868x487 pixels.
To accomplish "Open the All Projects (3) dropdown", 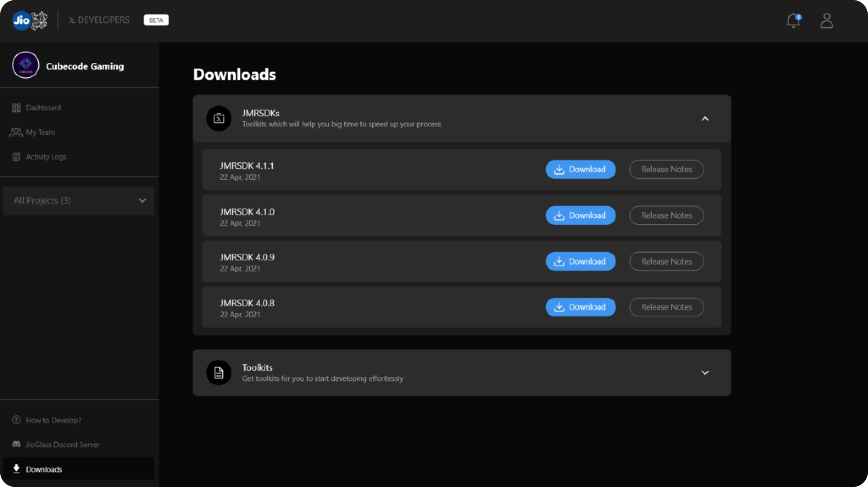I will point(79,201).
